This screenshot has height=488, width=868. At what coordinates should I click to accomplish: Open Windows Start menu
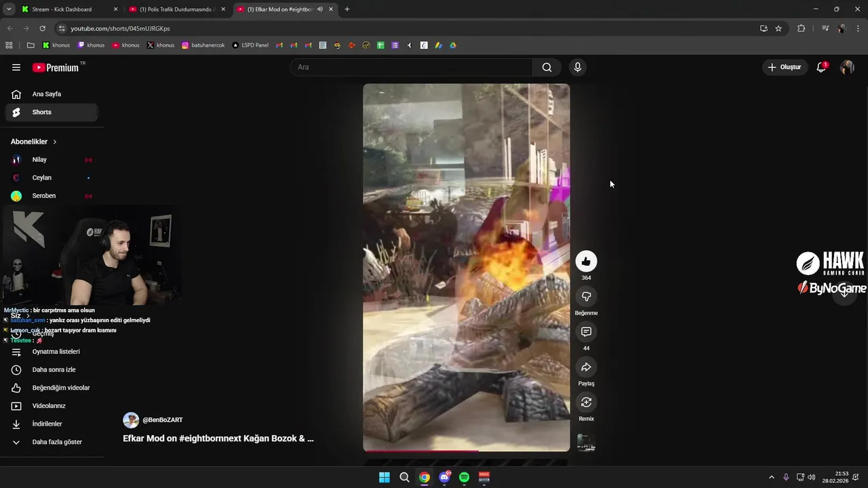point(384,477)
